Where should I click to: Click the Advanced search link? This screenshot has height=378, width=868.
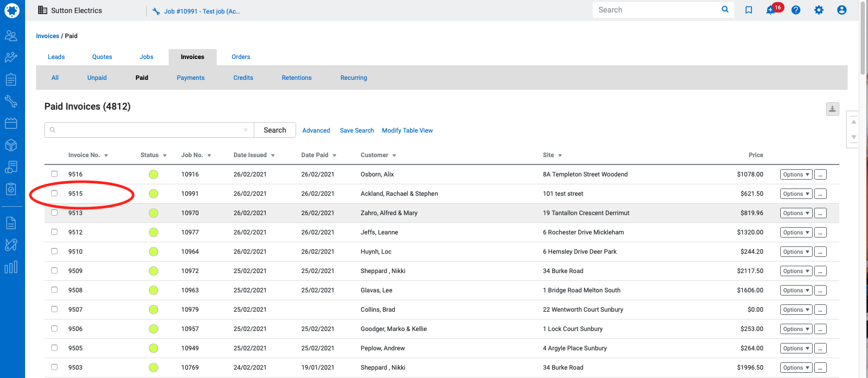click(x=316, y=131)
